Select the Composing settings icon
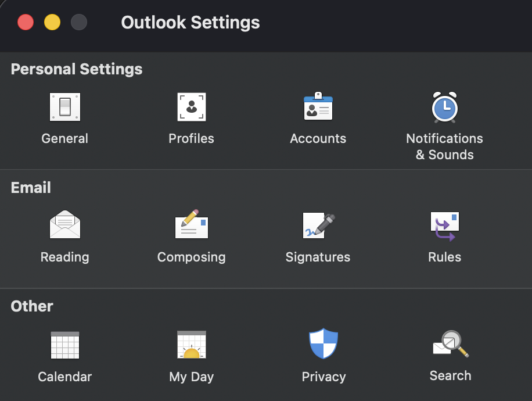The height and width of the screenshot is (401, 532). click(191, 225)
